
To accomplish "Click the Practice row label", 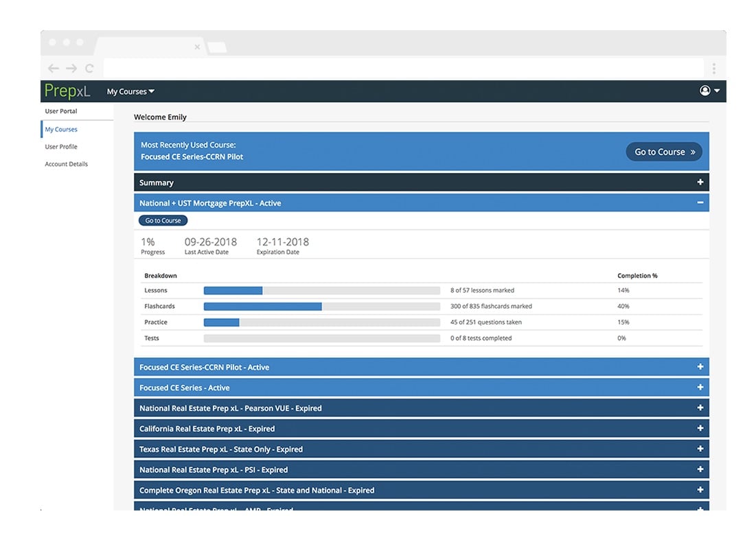I will tap(156, 322).
